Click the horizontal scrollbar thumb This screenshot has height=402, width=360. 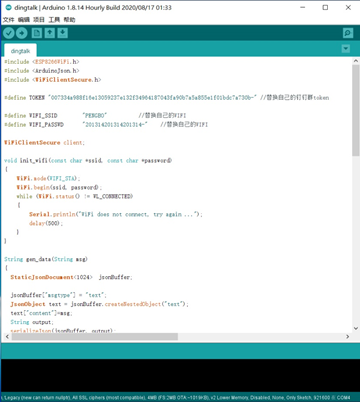click(95, 337)
